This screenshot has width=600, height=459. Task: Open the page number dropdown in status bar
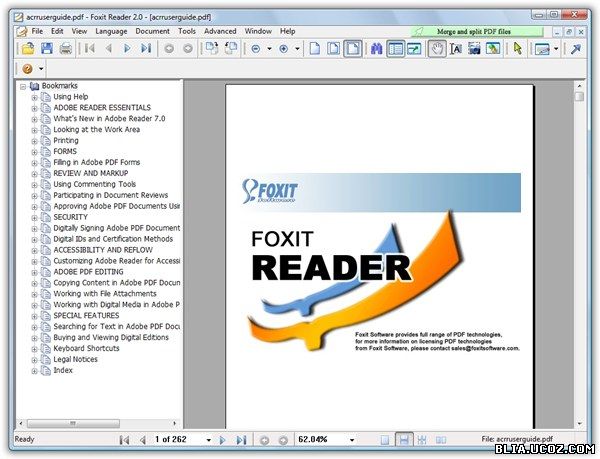(209, 440)
